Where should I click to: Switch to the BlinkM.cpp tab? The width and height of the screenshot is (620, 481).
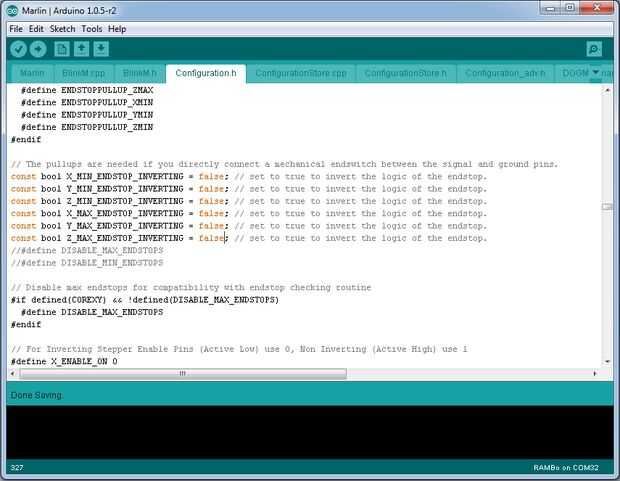pos(83,74)
